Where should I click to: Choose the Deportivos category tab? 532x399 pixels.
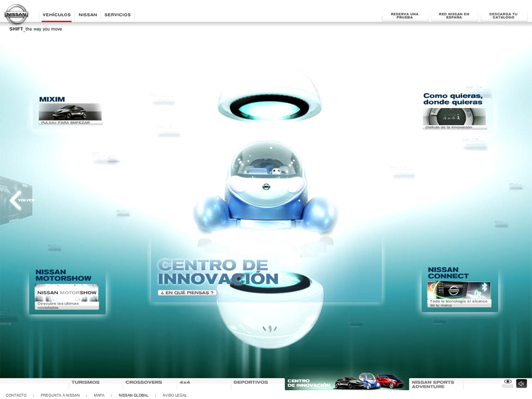tap(251, 383)
